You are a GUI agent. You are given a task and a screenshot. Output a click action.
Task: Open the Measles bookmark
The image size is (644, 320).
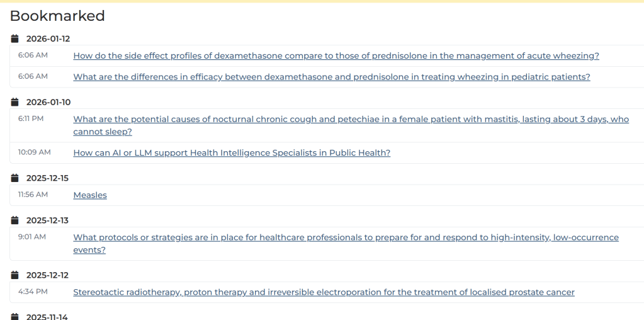pyautogui.click(x=90, y=195)
